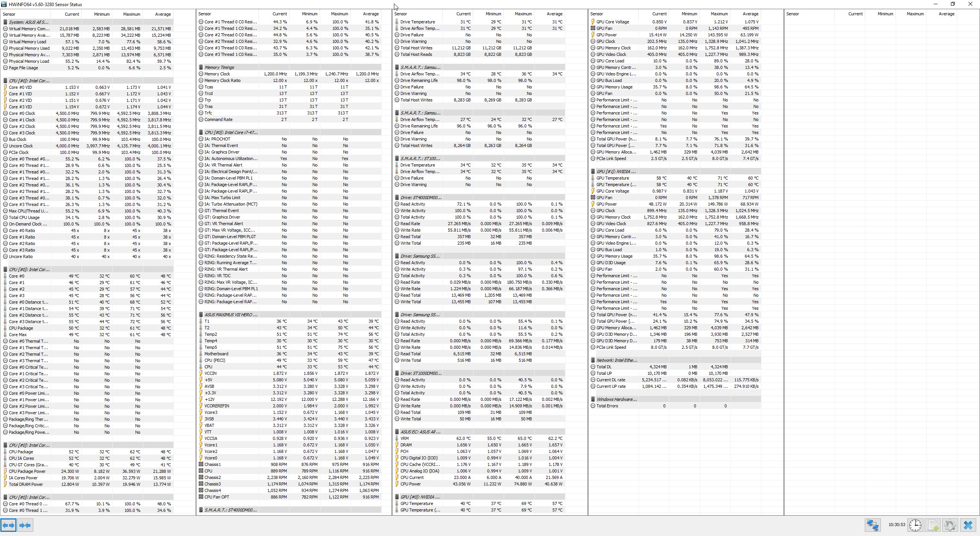Select the Current DL rate row
Image resolution: width=980 pixels, height=536 pixels.
coord(675,380)
